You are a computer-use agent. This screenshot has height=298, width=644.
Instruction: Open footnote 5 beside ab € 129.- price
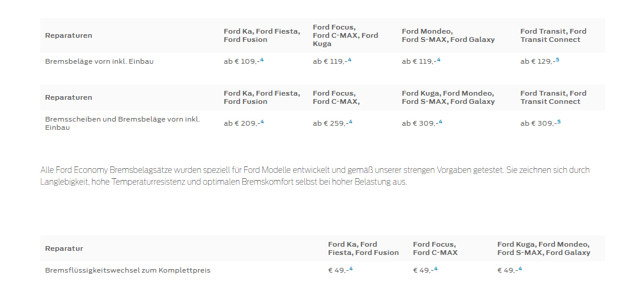click(x=557, y=60)
